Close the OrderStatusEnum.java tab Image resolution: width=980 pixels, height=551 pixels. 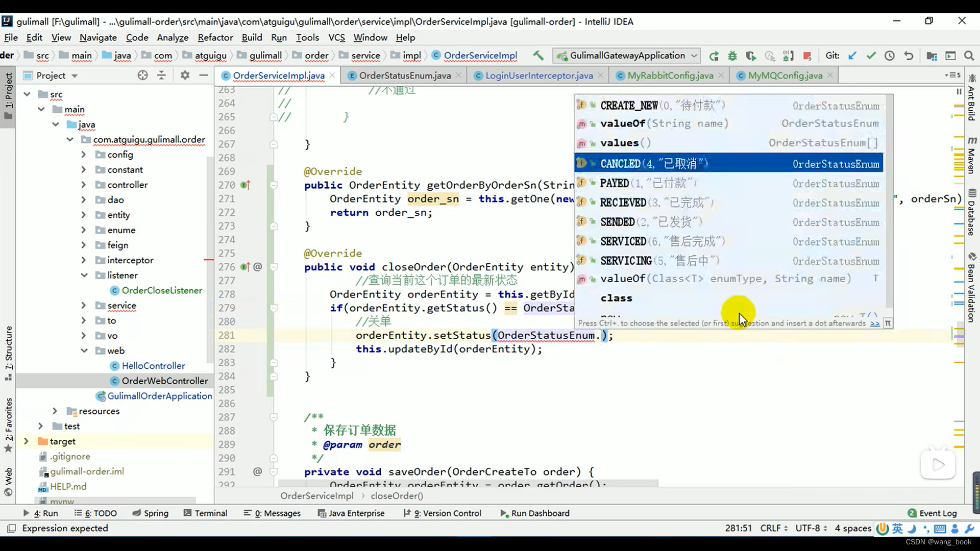coord(458,76)
